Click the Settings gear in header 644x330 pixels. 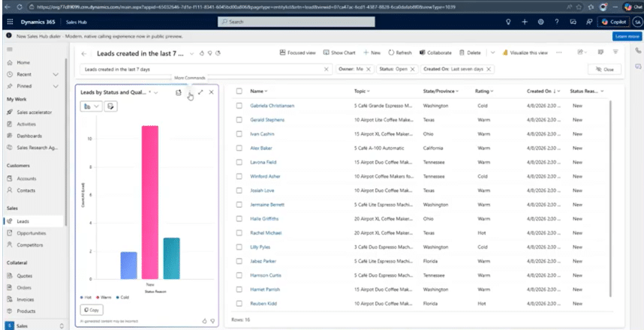(541, 22)
